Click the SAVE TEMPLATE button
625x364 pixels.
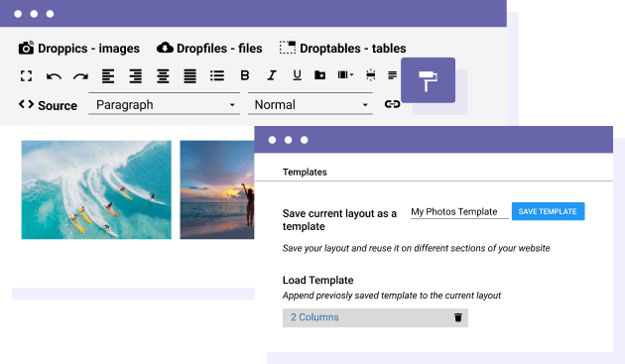(548, 211)
